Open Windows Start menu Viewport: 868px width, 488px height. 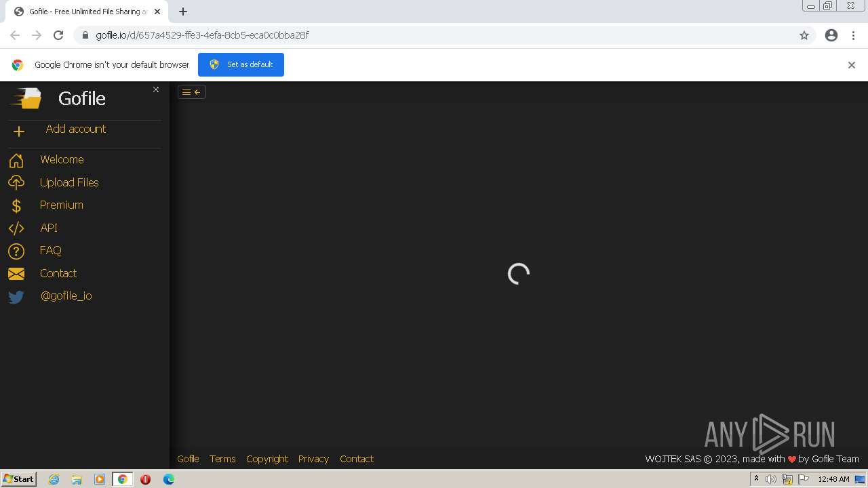click(x=19, y=479)
